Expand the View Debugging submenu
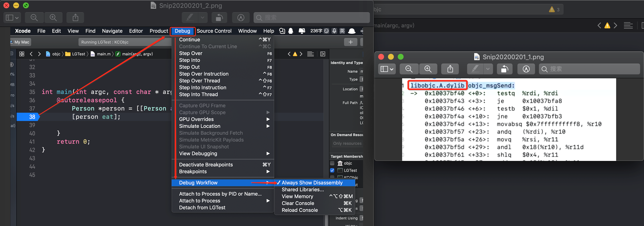Viewport: 644px width, 226px height. [223, 153]
